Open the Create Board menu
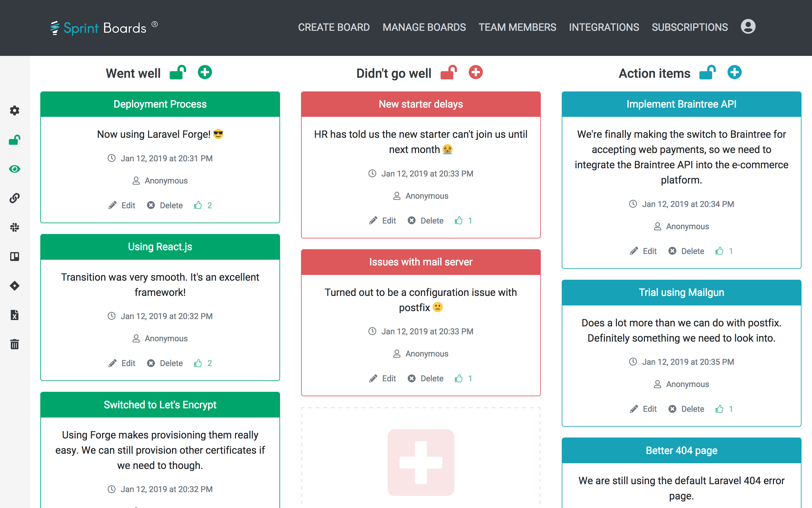 tap(334, 27)
